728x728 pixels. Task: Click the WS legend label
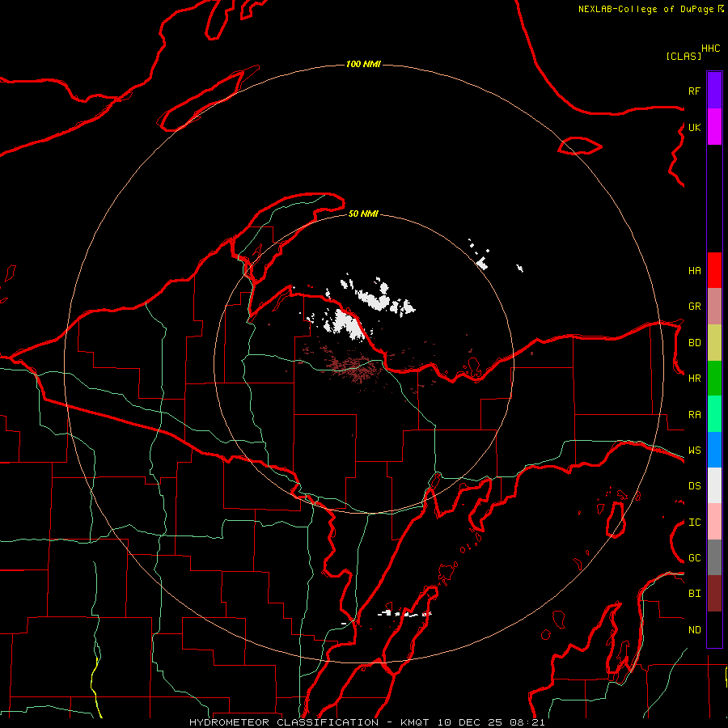(x=694, y=451)
